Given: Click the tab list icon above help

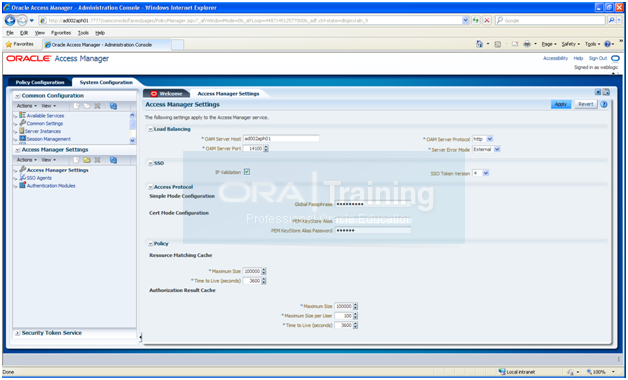Looking at the screenshot, I should [606, 92].
